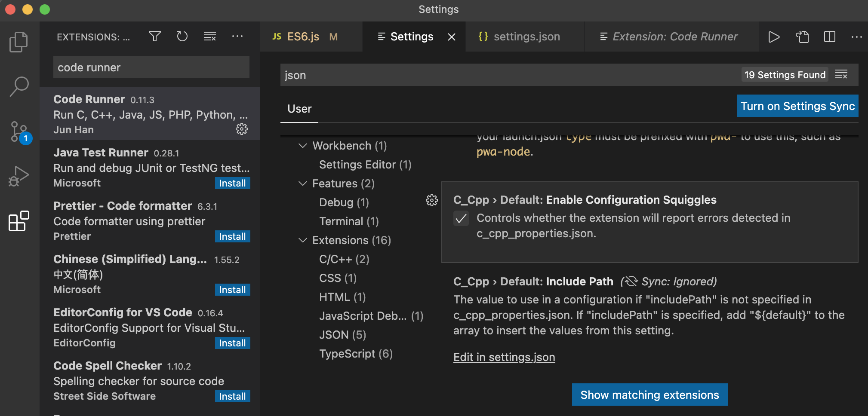Open Code Runner manage gear icon

pos(242,129)
